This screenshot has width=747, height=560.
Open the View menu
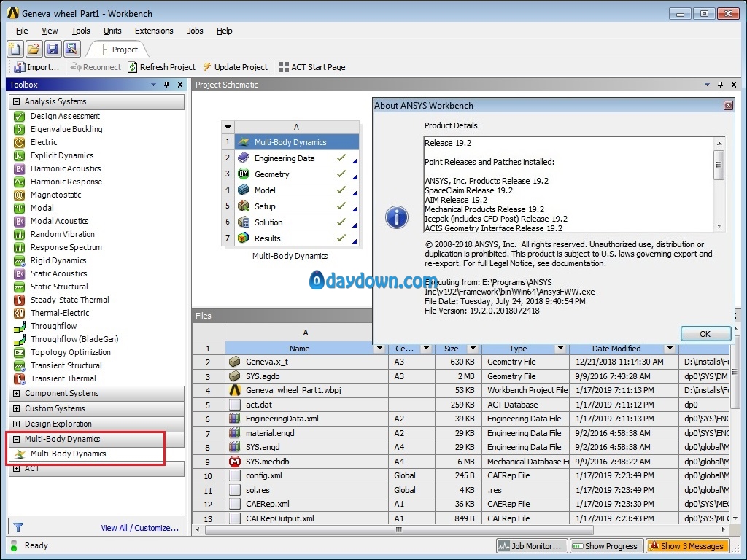pyautogui.click(x=50, y=31)
